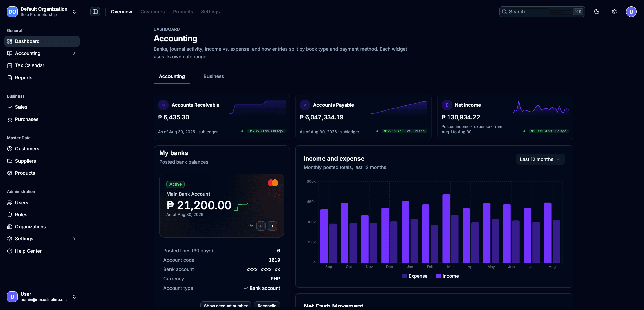Click the account code value 1010

pyautogui.click(x=274, y=260)
